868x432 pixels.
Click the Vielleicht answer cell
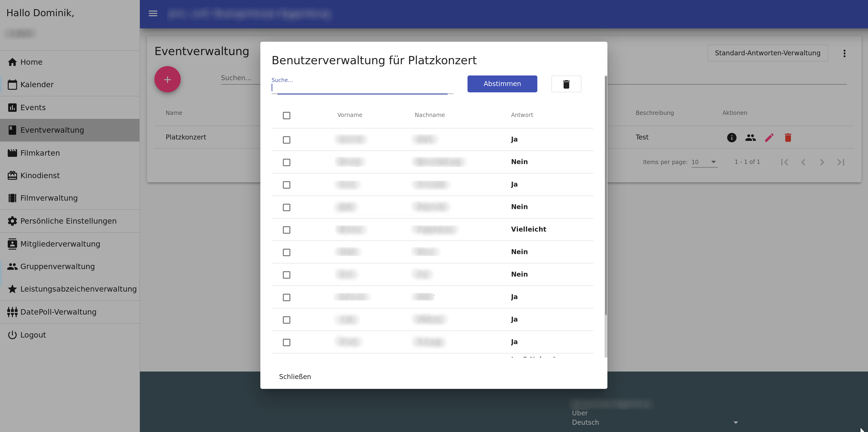(528, 229)
